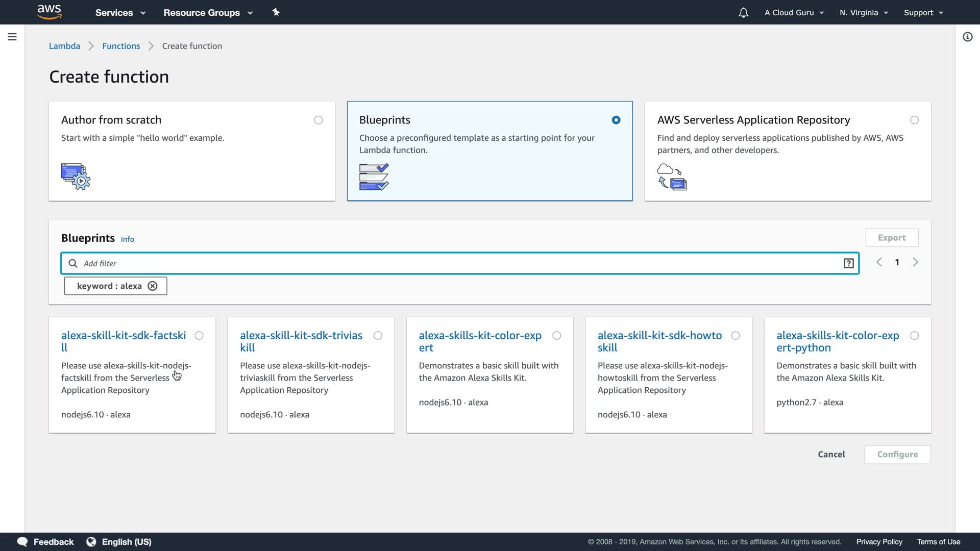Image resolution: width=980 pixels, height=551 pixels.
Task: Click the Blueprints Info link
Action: [128, 239]
